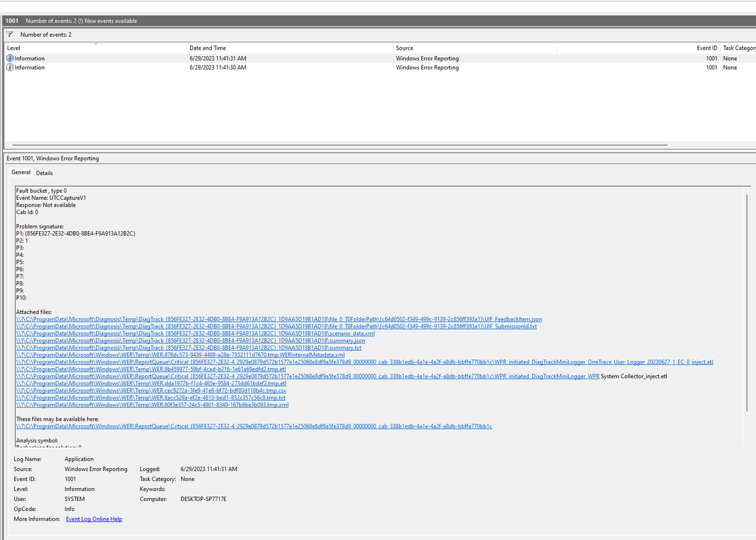Open the WER.80f3e357 tmp.xml file link
The width and height of the screenshot is (756, 540).
[152, 405]
